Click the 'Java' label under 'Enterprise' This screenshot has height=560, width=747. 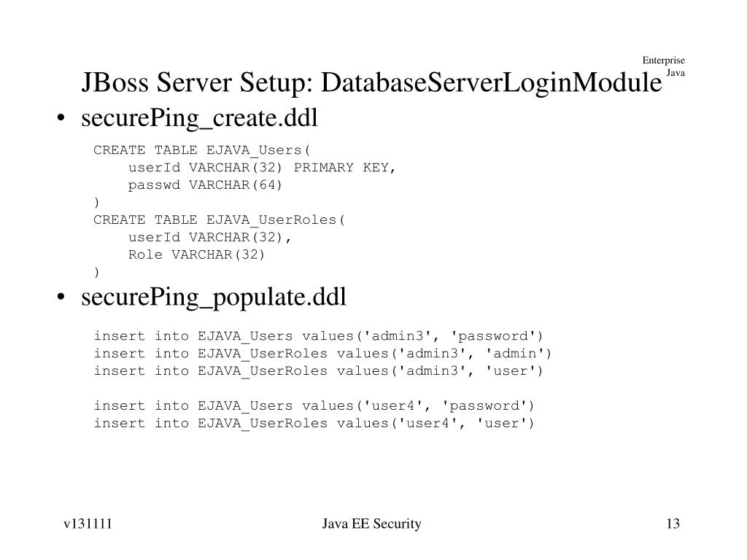[x=676, y=73]
